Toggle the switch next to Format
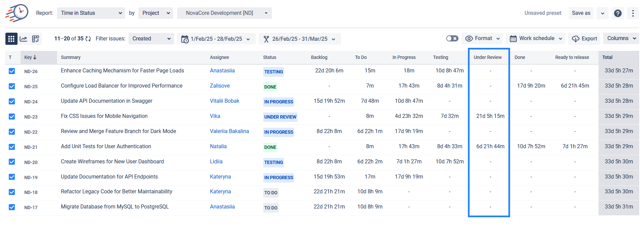 [x=452, y=38]
